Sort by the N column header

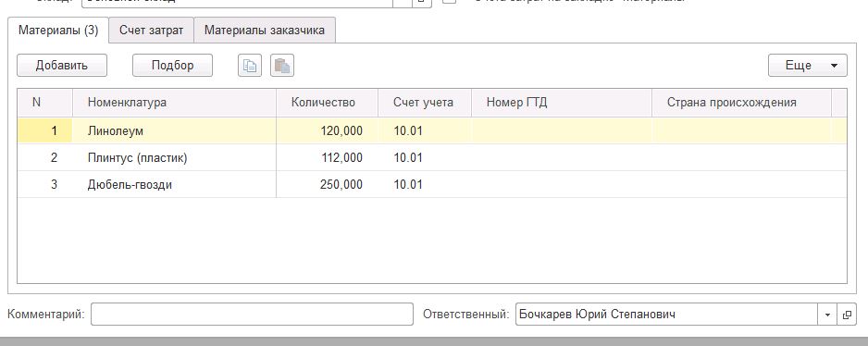point(44,103)
